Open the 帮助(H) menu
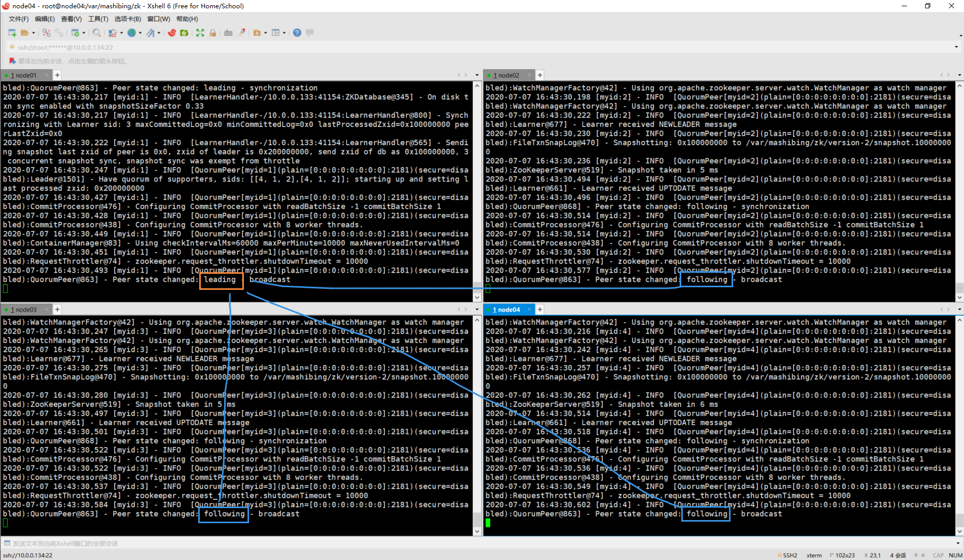The image size is (964, 560). coord(187,19)
